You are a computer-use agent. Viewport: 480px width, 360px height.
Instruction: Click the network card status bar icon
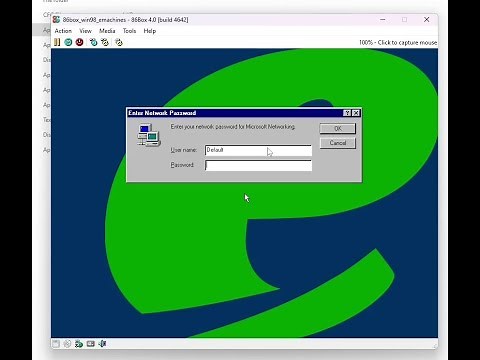click(91, 344)
